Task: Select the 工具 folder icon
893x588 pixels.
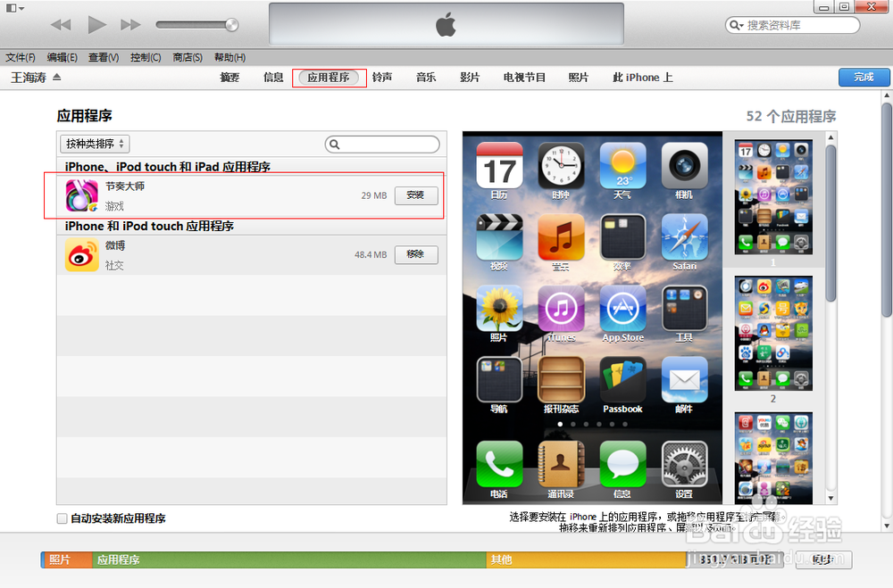Action: click(x=684, y=308)
